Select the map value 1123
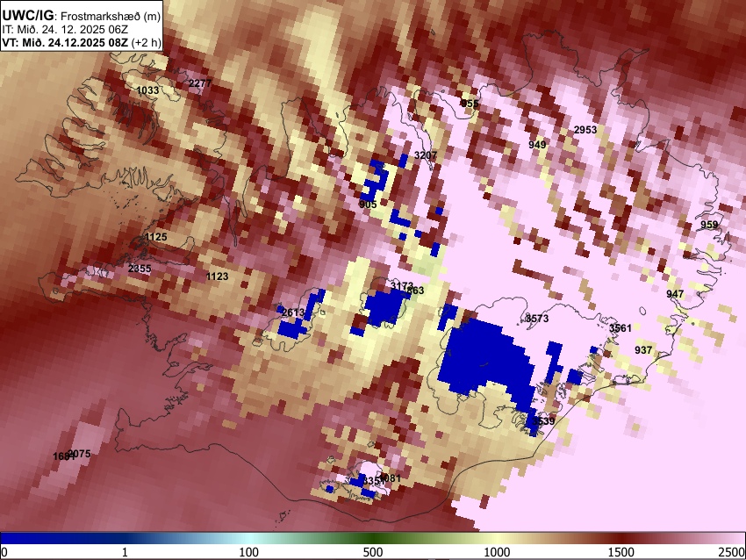The height and width of the screenshot is (560, 746). (217, 276)
